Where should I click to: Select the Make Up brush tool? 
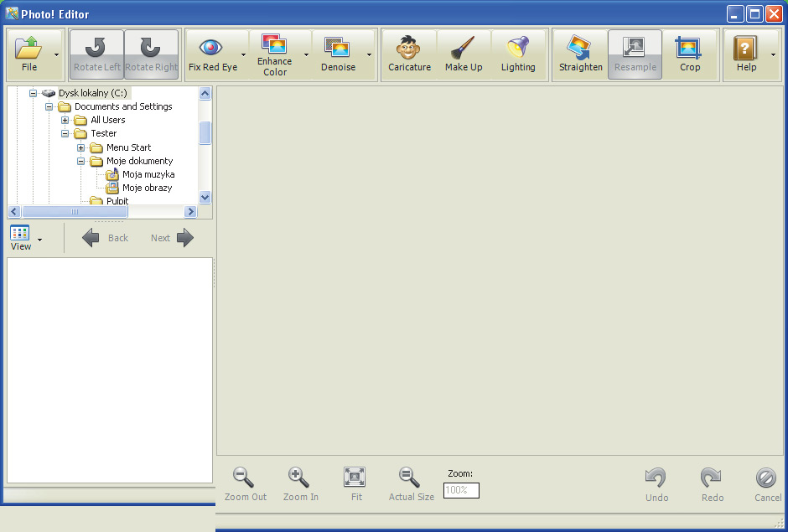coord(464,49)
